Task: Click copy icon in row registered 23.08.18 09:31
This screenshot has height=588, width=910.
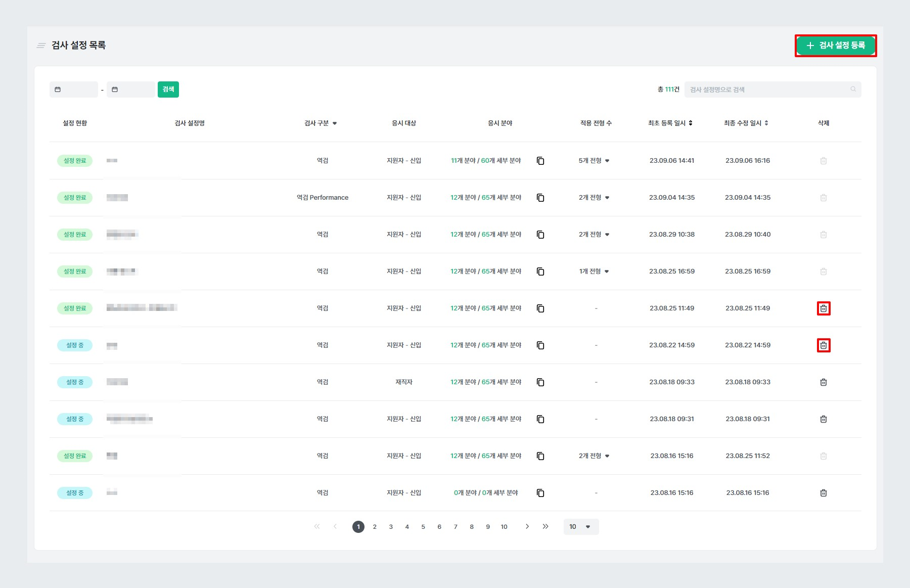Action: tap(540, 419)
